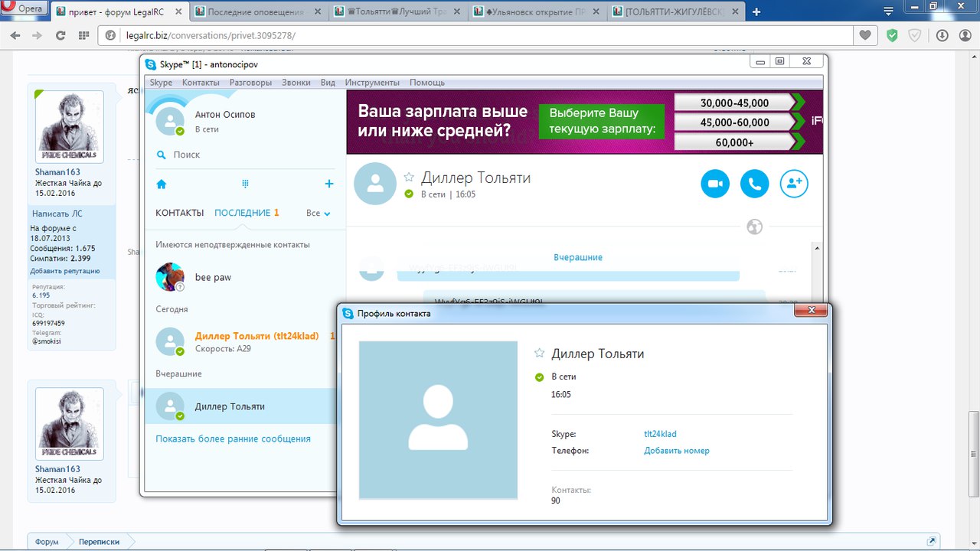Screen dimensions: 980x551
Task: Click the heart bookmark icon in the address bar
Action: pyautogui.click(x=865, y=35)
